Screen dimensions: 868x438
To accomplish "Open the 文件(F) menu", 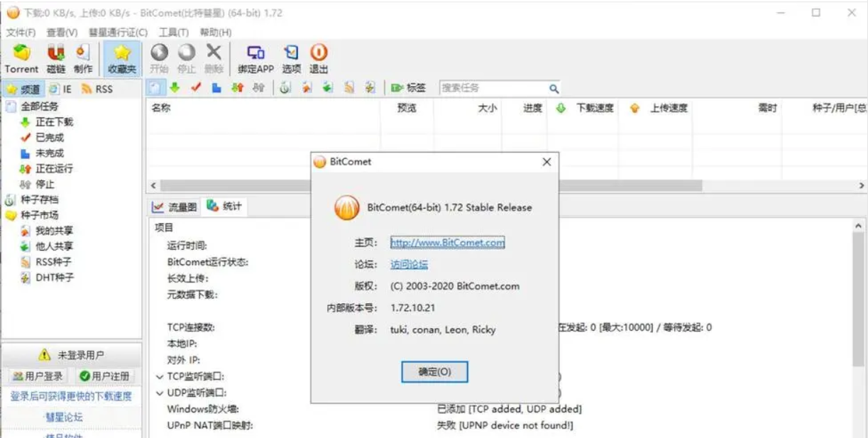I will pos(21,32).
